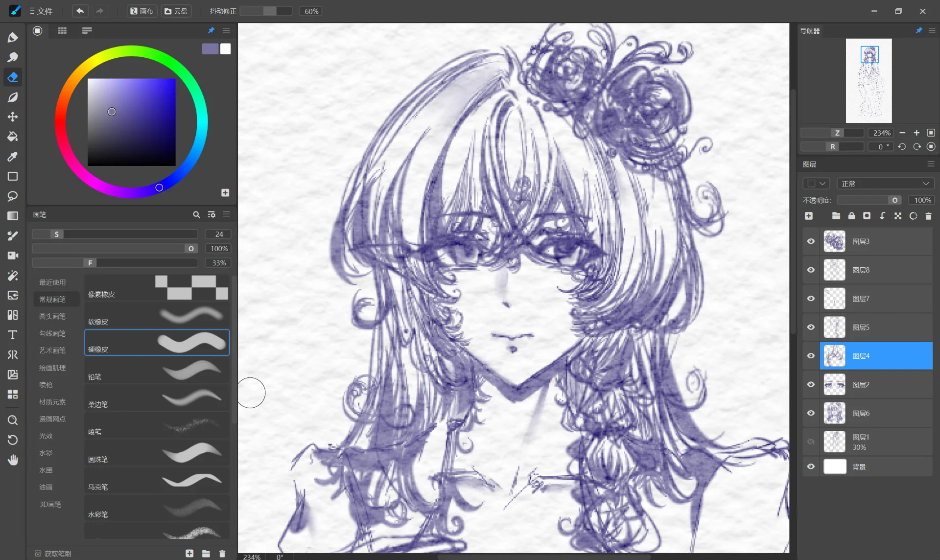Lock the current layer
The height and width of the screenshot is (560, 940).
[x=851, y=216]
